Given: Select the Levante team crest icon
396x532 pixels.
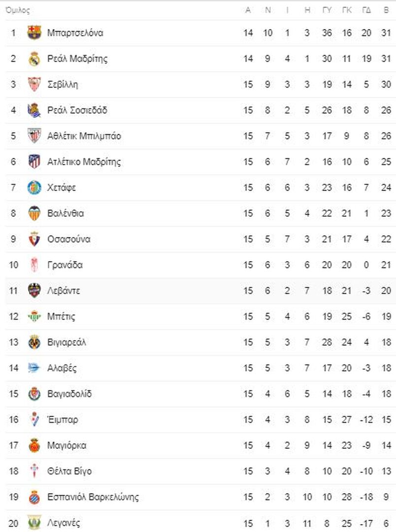Looking at the screenshot, I should [34, 291].
